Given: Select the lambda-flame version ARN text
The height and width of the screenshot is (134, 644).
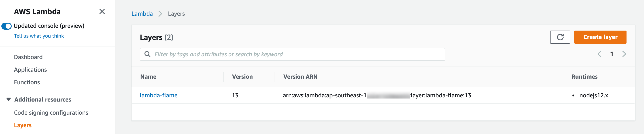Looking at the screenshot, I should pyautogui.click(x=377, y=95).
